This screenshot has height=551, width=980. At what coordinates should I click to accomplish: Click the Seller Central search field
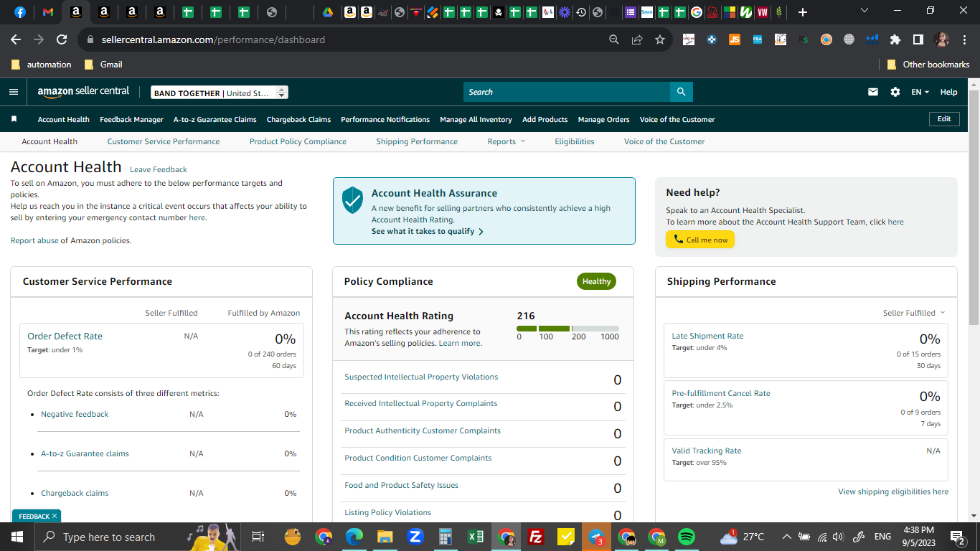pos(567,92)
